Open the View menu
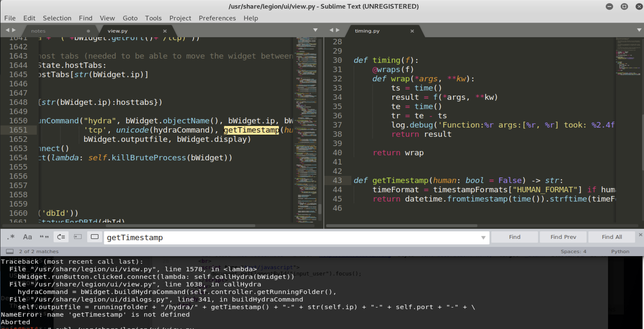644x329 pixels. coord(107,18)
